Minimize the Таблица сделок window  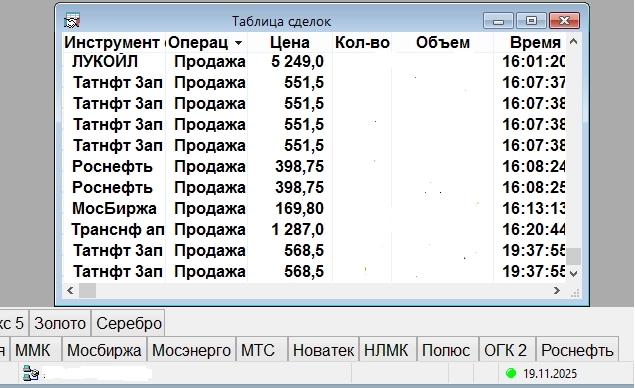pyautogui.click(x=499, y=20)
